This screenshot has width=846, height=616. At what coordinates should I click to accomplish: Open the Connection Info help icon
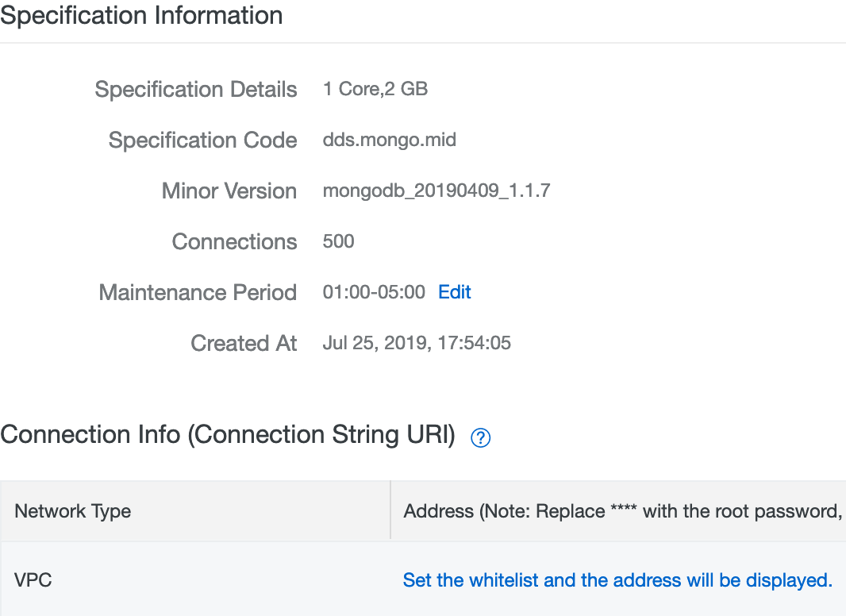pyautogui.click(x=480, y=437)
